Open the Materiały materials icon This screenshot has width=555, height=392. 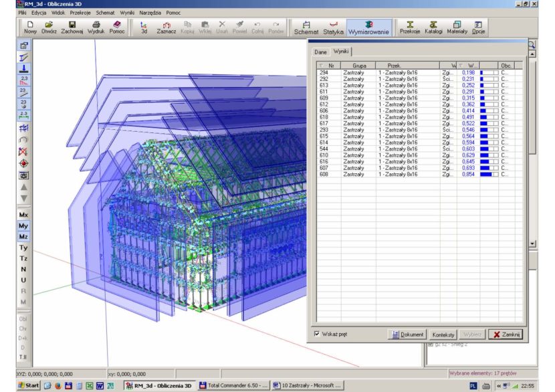point(457,27)
